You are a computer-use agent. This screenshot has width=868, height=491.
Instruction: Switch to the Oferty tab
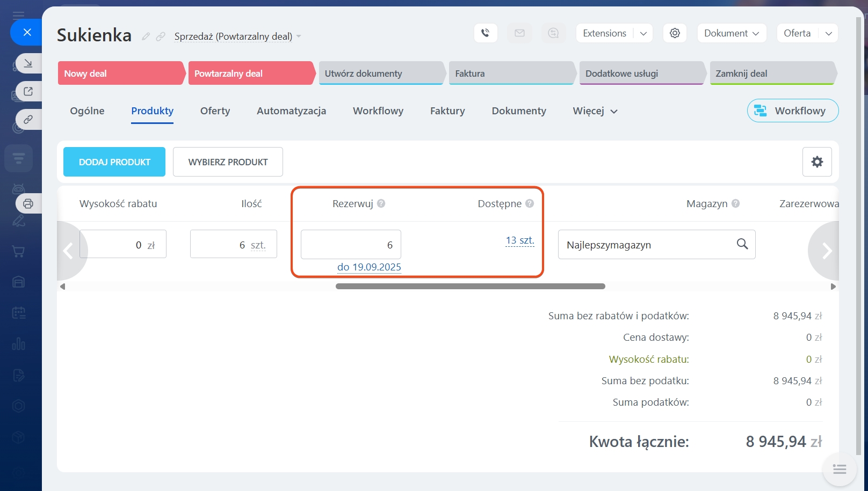click(x=215, y=111)
